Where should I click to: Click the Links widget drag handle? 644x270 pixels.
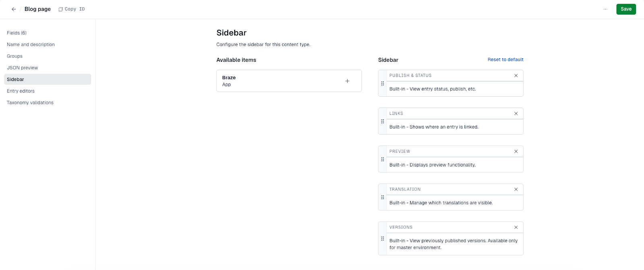pyautogui.click(x=382, y=121)
